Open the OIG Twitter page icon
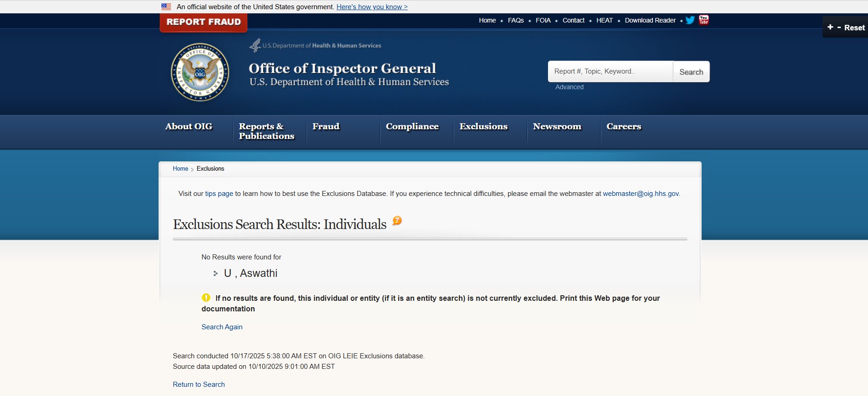The height and width of the screenshot is (396, 868). (x=690, y=20)
